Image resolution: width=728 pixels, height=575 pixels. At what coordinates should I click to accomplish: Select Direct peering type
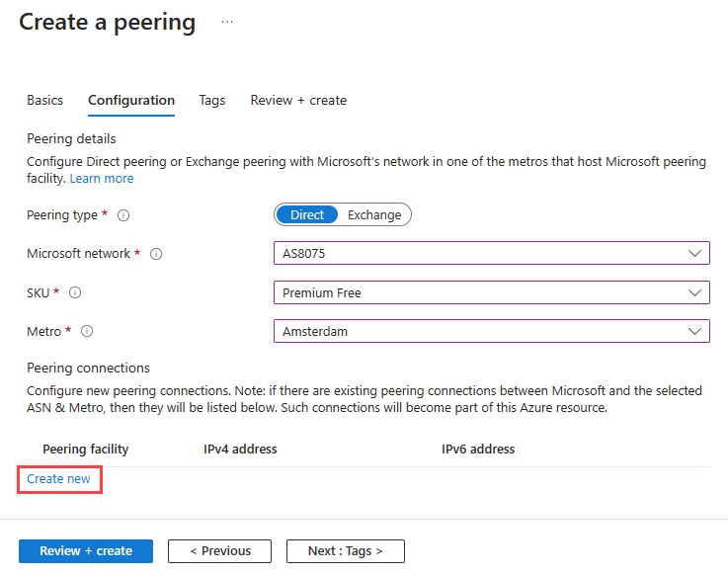(x=307, y=214)
